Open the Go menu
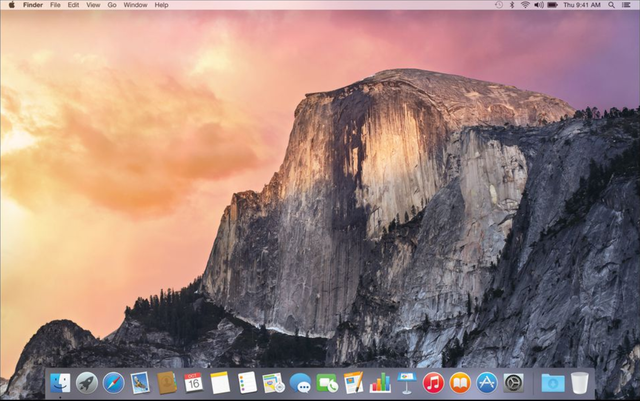The image size is (640, 401). click(112, 5)
